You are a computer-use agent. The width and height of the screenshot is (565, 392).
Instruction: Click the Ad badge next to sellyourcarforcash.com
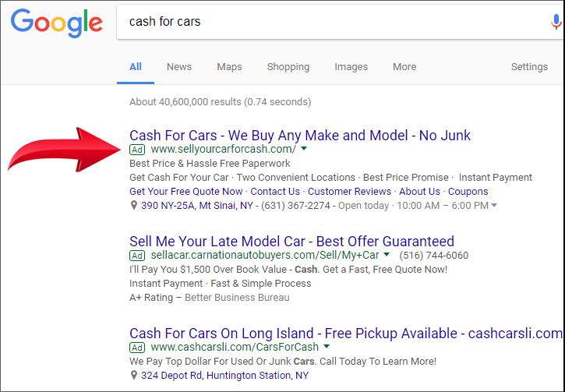coord(137,150)
